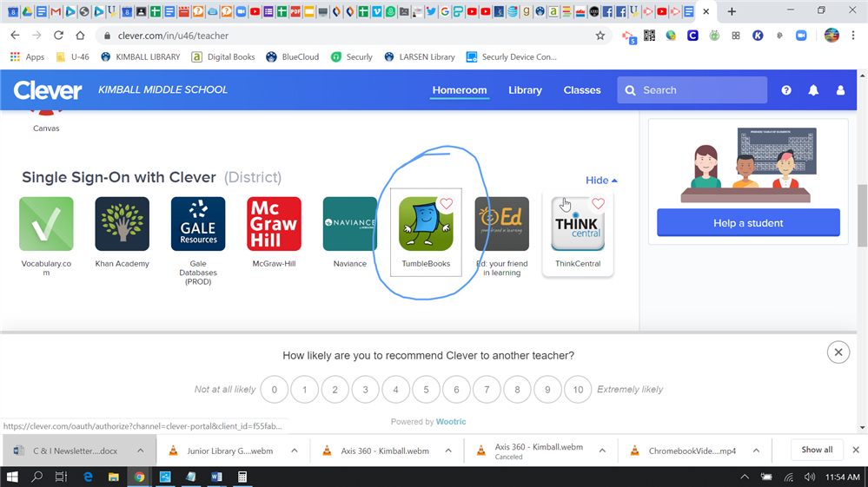Click the address bar URL
This screenshot has width=868, height=487.
point(173,36)
